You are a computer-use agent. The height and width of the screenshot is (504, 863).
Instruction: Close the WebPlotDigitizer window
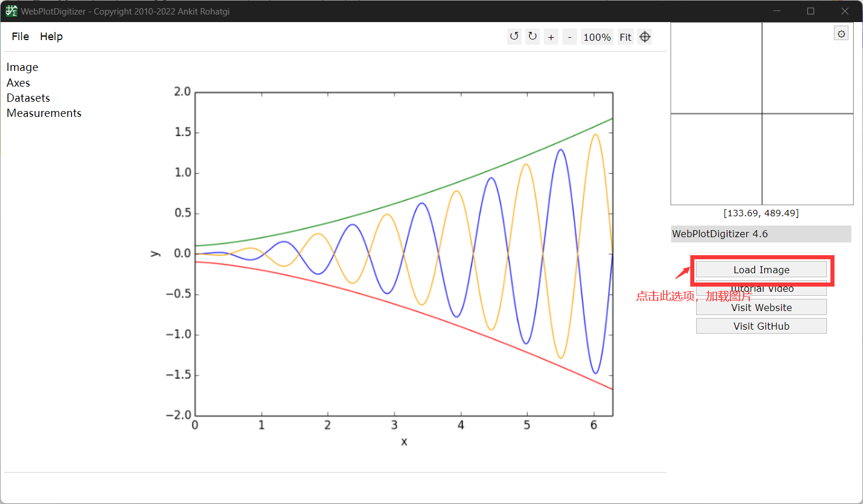pyautogui.click(x=845, y=11)
